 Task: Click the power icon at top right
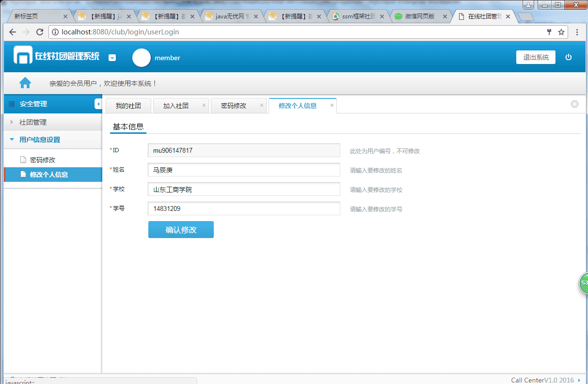[x=569, y=57]
